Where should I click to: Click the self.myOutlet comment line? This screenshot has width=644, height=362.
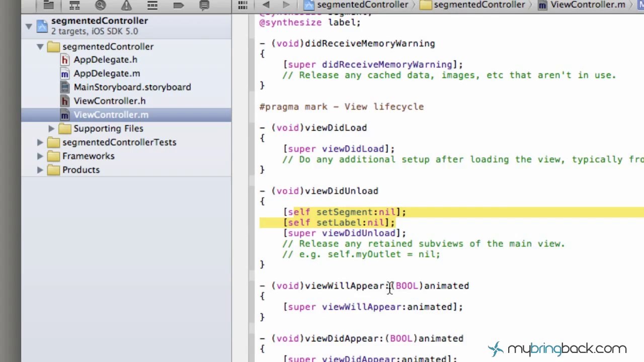point(361,255)
